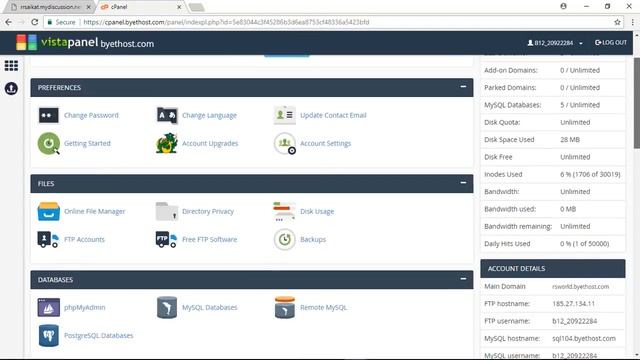Open the Account Upgrades link

(210, 144)
